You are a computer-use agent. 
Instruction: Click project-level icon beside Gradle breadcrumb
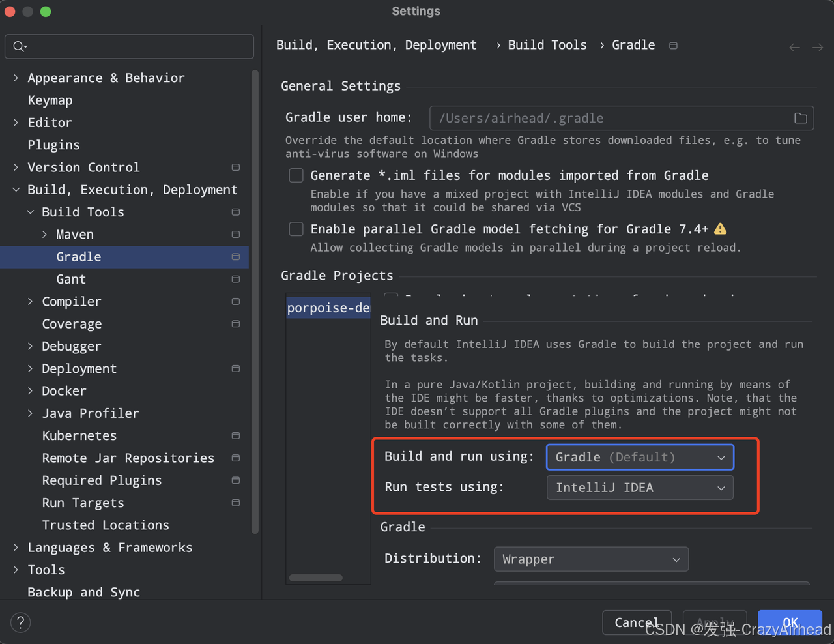[674, 46]
